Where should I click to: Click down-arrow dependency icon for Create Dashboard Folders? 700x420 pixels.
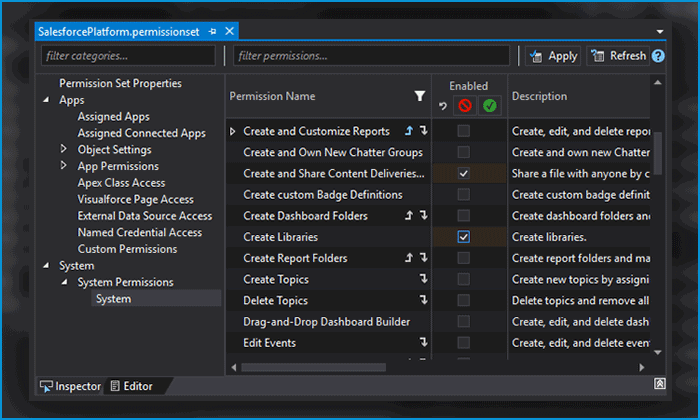point(424,215)
